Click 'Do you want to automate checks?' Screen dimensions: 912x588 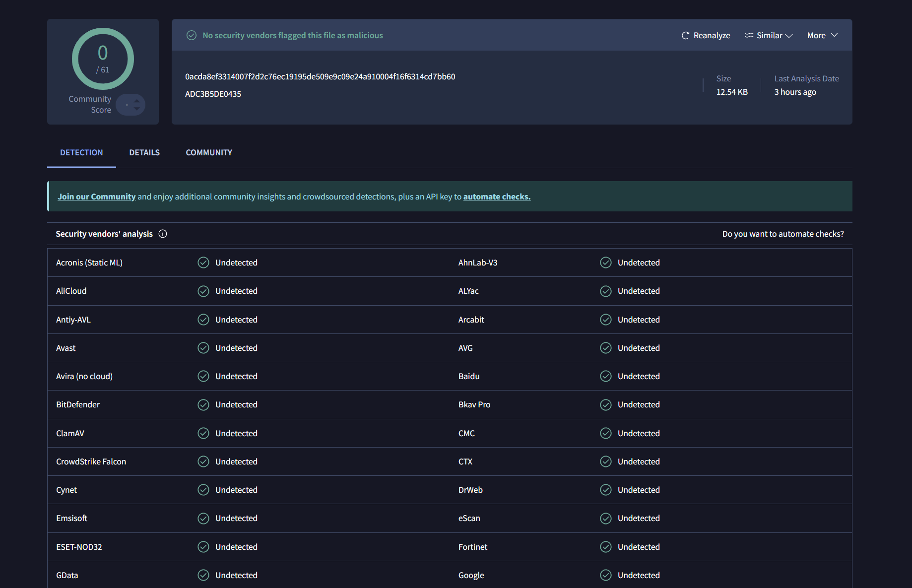tap(783, 234)
